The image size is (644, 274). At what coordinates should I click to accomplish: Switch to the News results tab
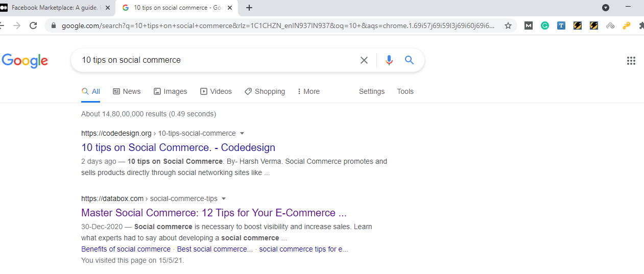click(127, 91)
